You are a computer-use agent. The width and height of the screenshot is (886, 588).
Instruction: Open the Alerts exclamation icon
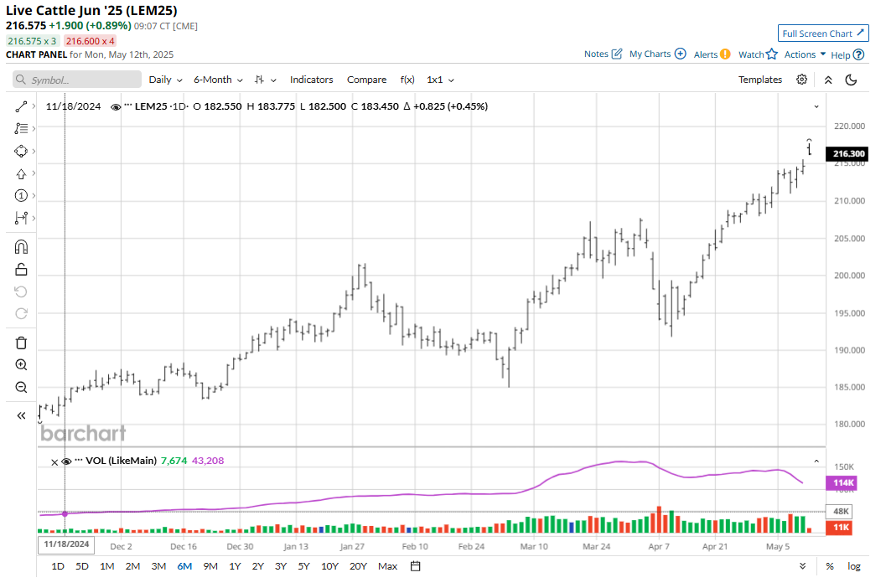tap(726, 54)
